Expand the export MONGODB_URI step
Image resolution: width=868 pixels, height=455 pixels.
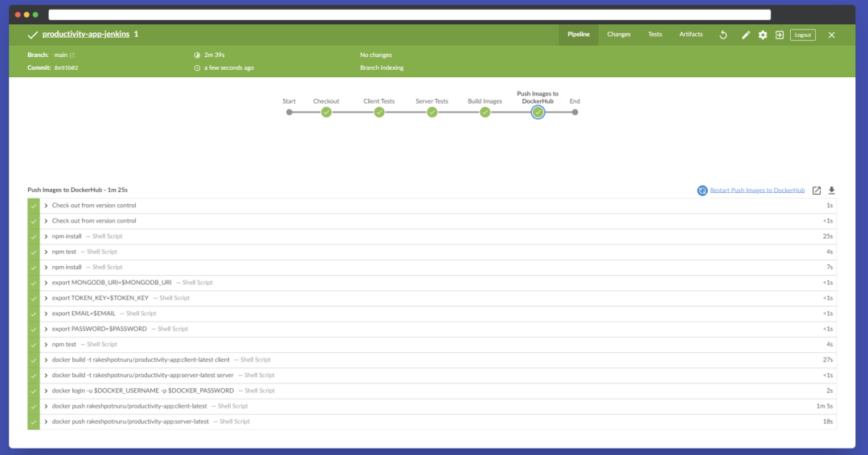[46, 283]
